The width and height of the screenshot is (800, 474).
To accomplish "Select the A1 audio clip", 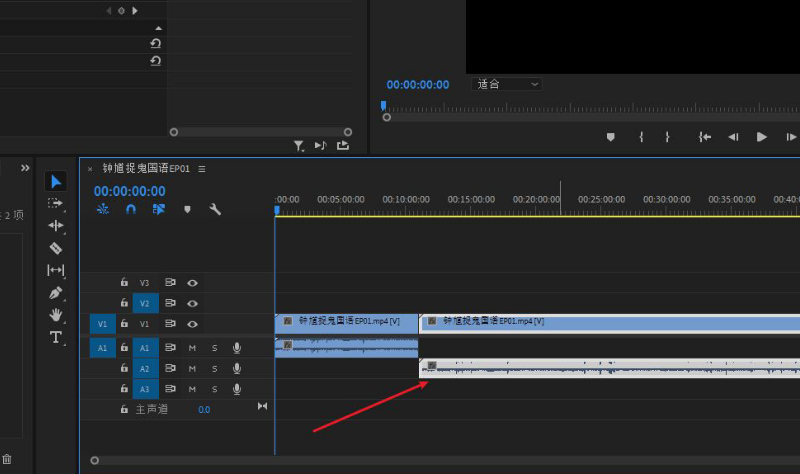I will click(x=346, y=348).
